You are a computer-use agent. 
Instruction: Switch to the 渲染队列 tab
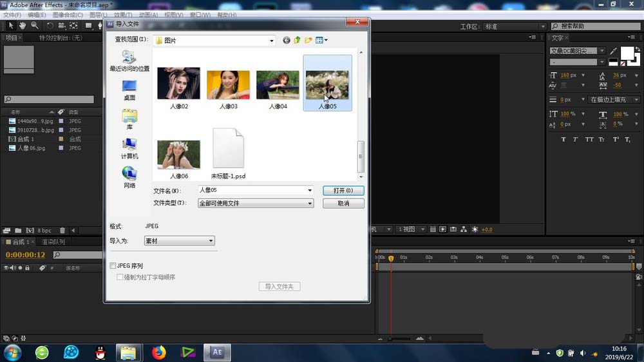click(x=53, y=242)
